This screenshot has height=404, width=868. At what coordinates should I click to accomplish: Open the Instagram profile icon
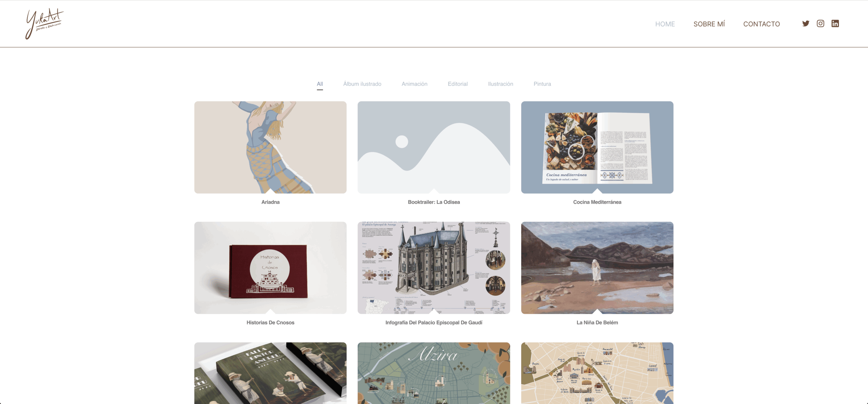coord(820,23)
